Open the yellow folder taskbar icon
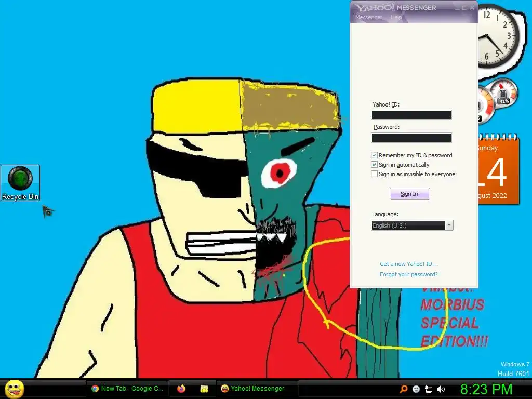Screen dimensions: 532x399 [204, 389]
